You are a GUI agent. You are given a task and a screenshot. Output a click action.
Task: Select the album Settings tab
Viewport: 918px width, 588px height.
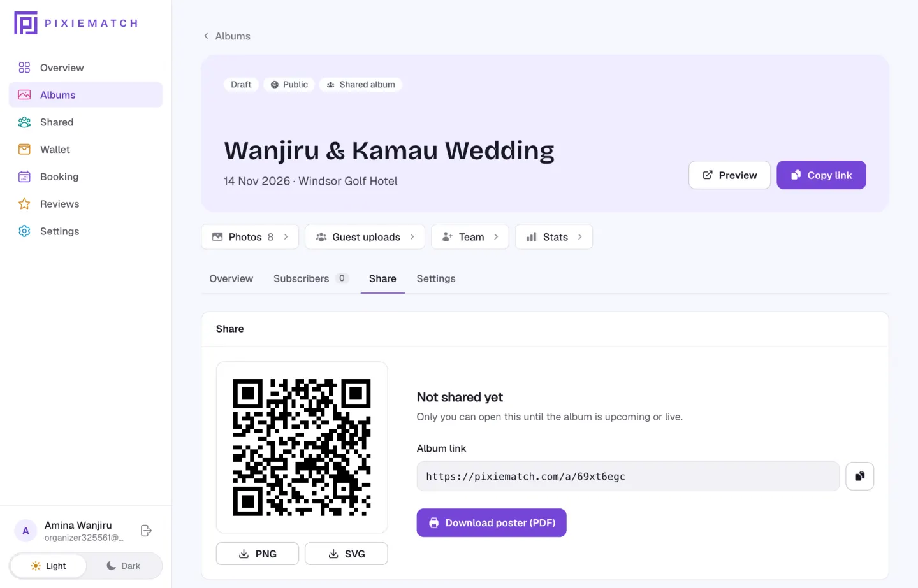(x=436, y=279)
